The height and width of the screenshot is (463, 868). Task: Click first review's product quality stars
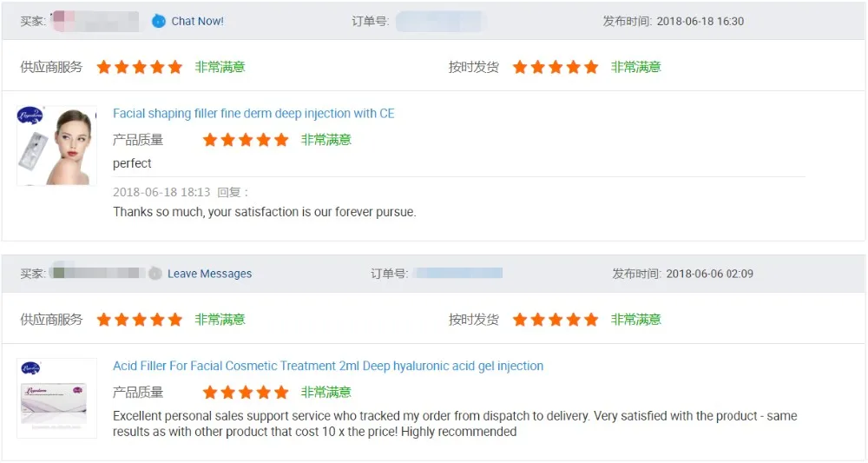tap(246, 140)
